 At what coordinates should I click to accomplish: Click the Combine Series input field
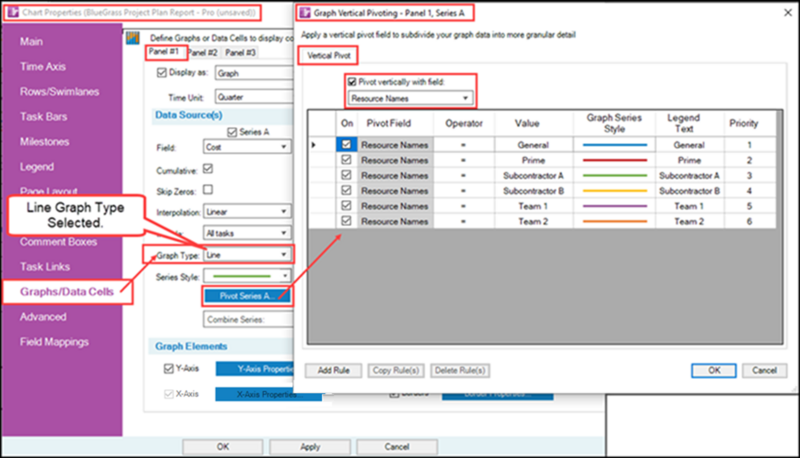point(248,320)
